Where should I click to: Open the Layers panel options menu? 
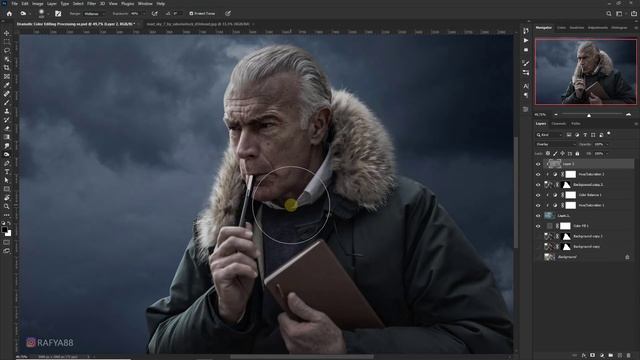click(x=636, y=124)
